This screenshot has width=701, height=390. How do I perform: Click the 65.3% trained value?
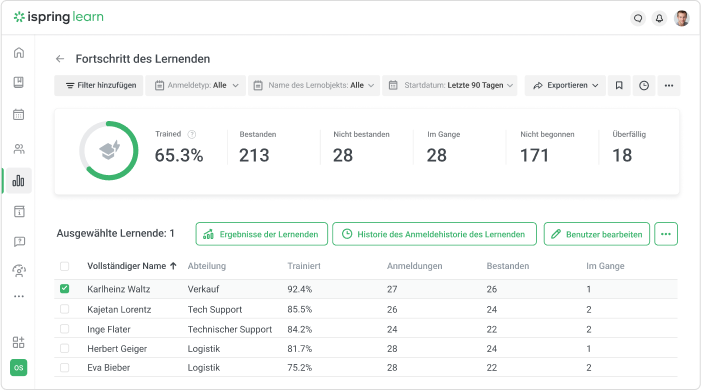(179, 156)
